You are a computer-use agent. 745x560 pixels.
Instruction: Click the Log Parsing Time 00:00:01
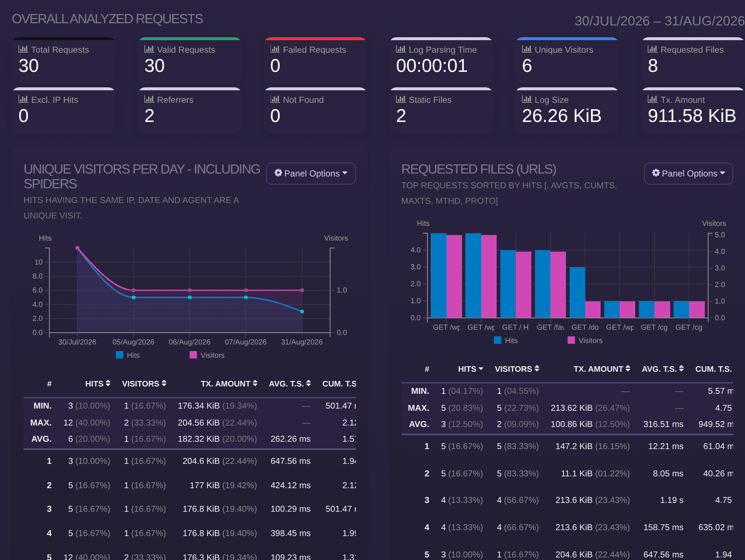pos(432,66)
